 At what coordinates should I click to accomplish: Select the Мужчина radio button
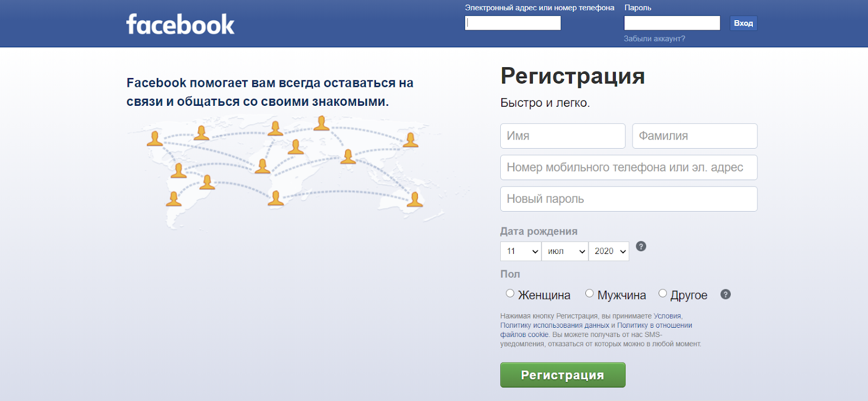coord(589,294)
